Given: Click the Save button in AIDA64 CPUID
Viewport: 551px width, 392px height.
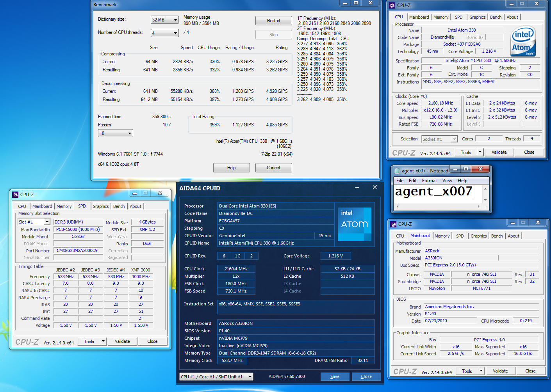Looking at the screenshot, I should [x=335, y=376].
